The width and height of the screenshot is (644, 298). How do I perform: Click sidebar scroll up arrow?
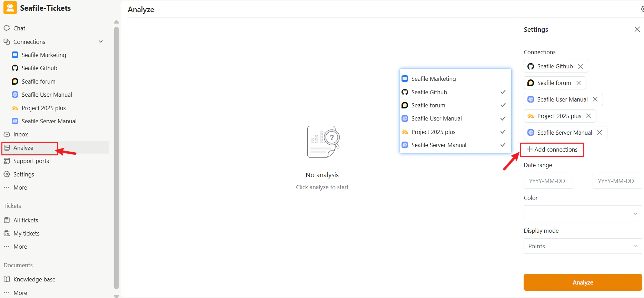point(116,22)
